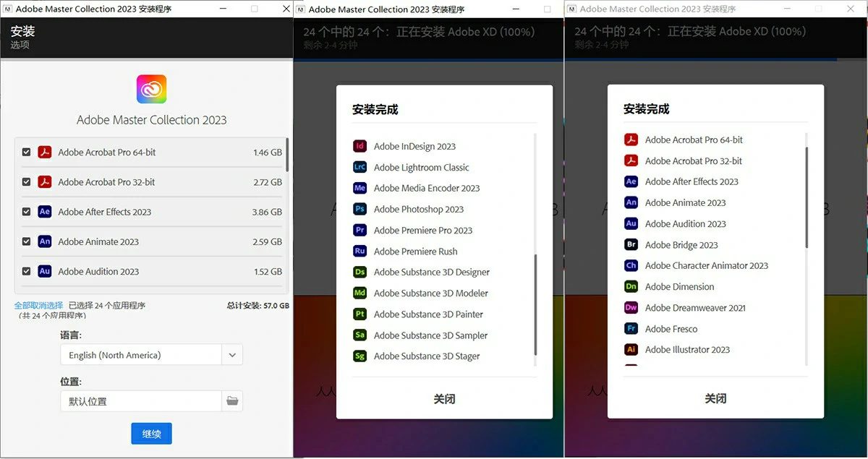868x459 pixels.
Task: Click the Animate icon in options list
Action: point(45,241)
